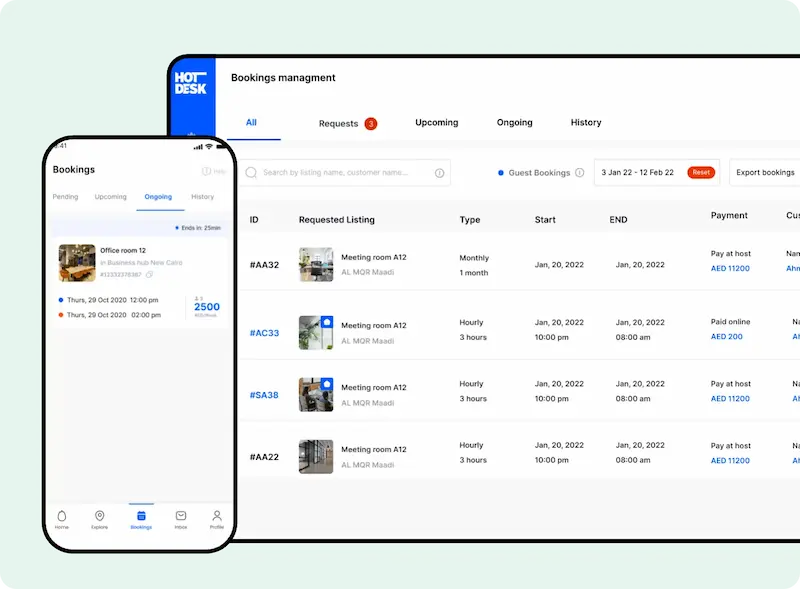Open the 3 Jan 22 - 12 Feb 22 date range picker

click(637, 173)
